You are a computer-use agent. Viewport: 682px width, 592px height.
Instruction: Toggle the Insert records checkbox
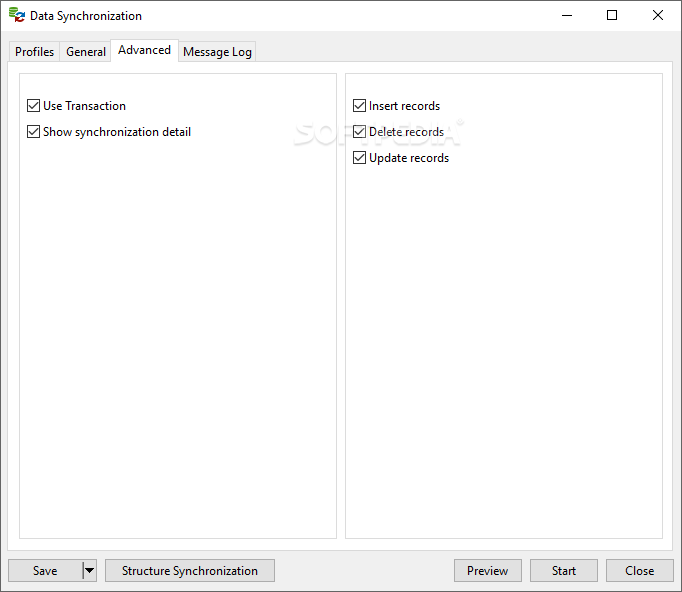pyautogui.click(x=359, y=106)
